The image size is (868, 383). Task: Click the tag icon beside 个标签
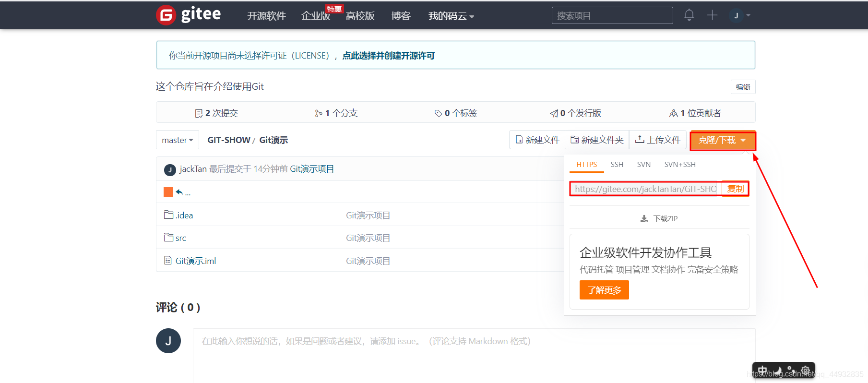pos(438,113)
